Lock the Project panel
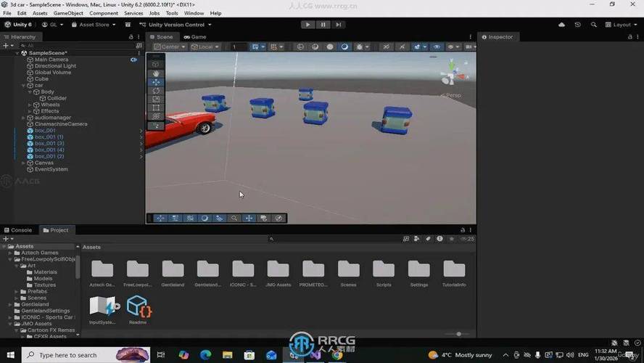The height and width of the screenshot is (363, 644). (x=463, y=230)
